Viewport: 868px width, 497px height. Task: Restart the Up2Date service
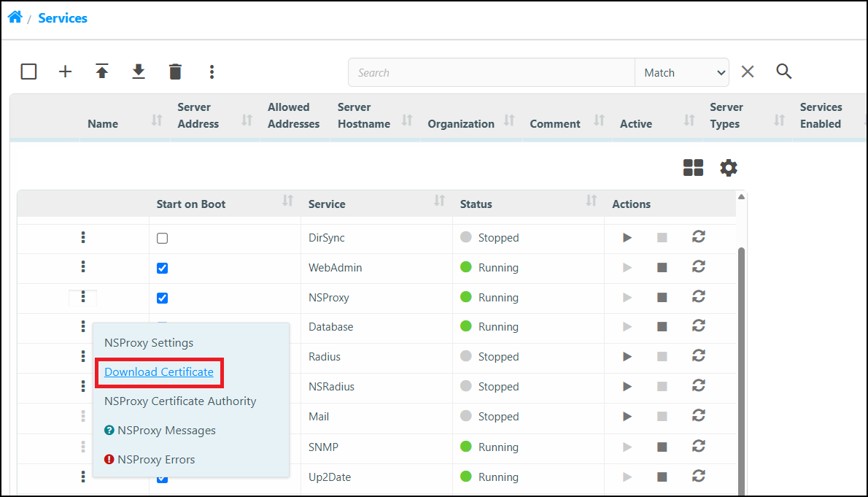coord(699,476)
